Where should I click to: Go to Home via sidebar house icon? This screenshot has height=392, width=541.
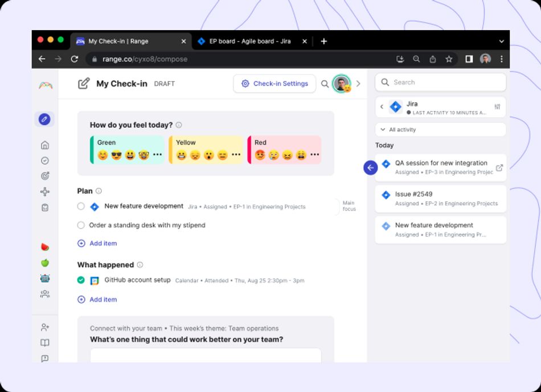pyautogui.click(x=45, y=145)
